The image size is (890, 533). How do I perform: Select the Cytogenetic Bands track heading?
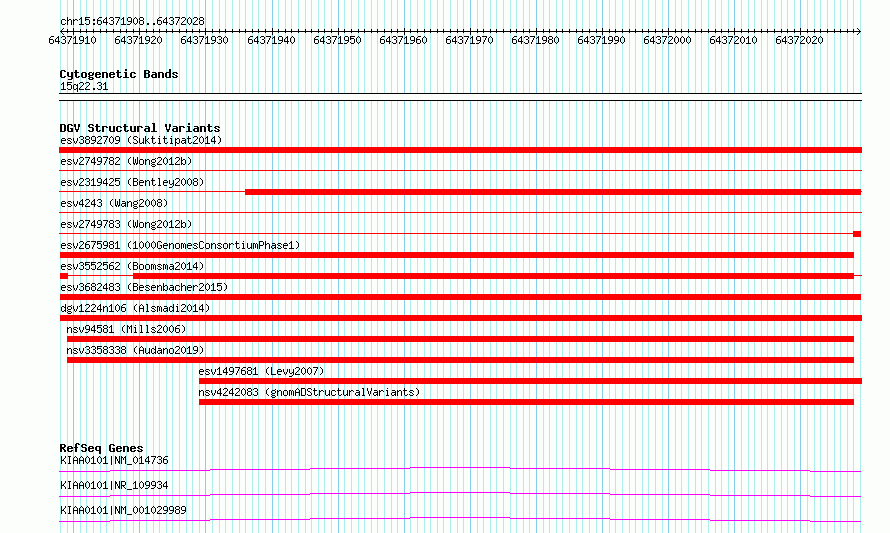tap(119, 74)
